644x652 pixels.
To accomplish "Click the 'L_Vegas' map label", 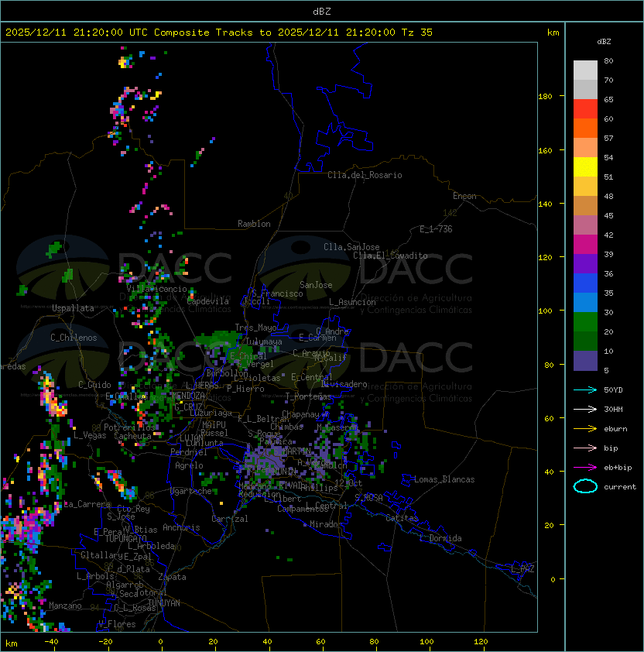I will (90, 435).
